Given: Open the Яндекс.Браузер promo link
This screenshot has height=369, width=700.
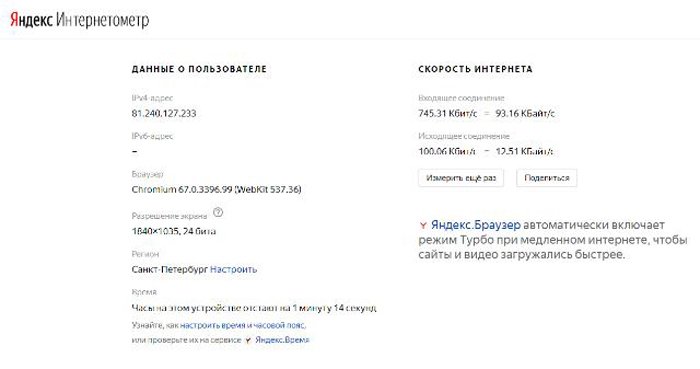Looking at the screenshot, I should [476, 225].
